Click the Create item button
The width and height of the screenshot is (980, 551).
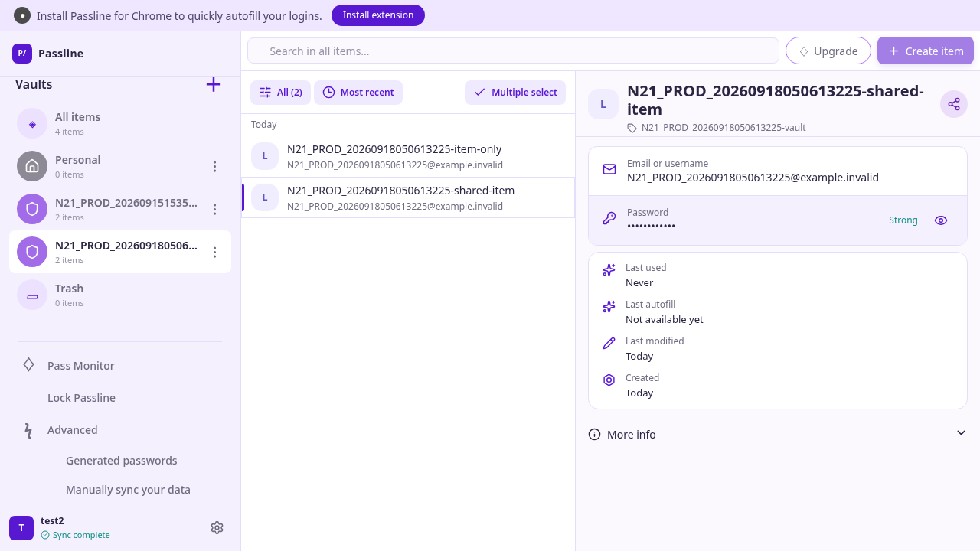pyautogui.click(x=926, y=51)
